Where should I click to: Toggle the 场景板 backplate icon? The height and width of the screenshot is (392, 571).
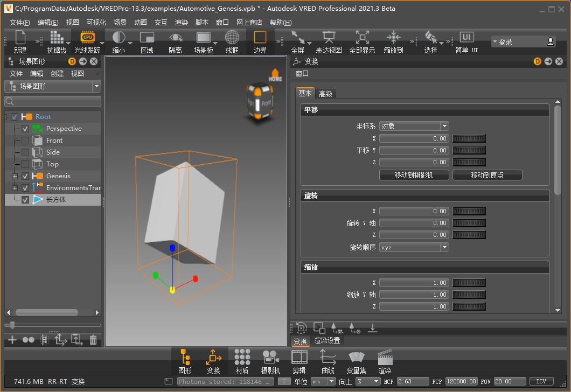[203, 42]
